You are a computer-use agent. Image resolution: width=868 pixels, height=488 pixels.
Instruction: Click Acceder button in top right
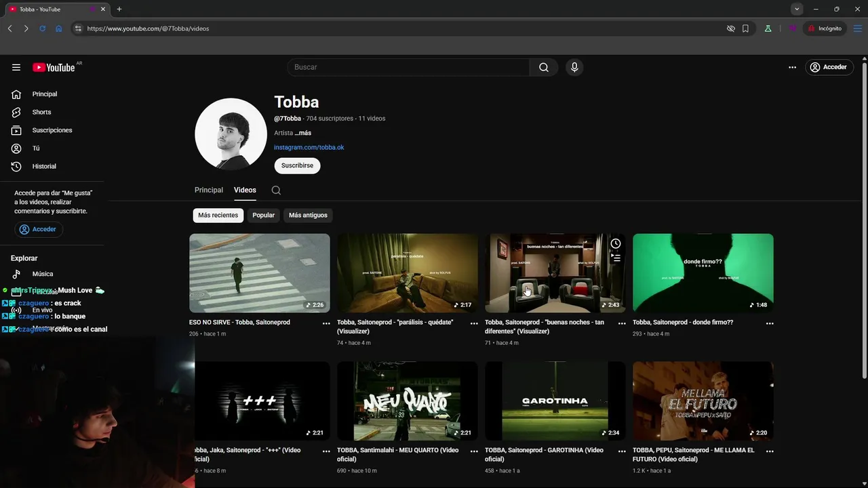point(829,67)
